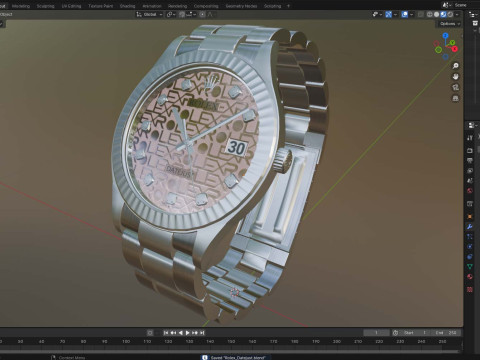Toggle the camera view icon
Screen dimensions: 480x360
(455, 87)
